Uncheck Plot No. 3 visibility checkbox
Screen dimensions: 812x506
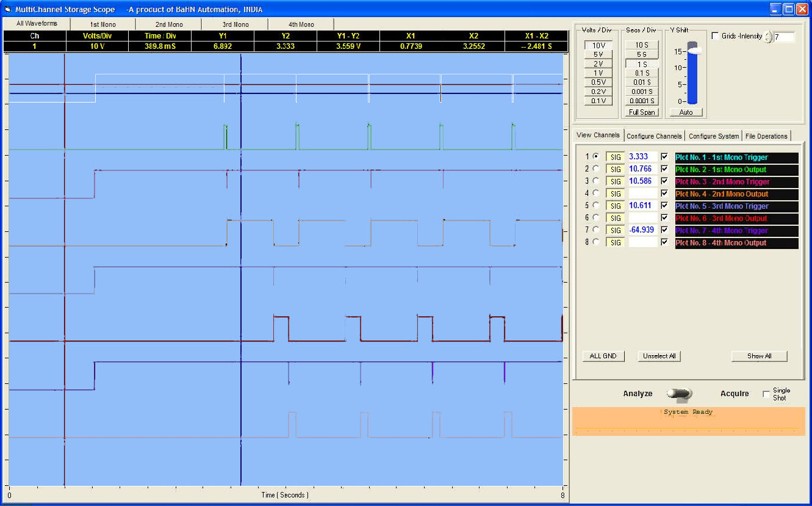[664, 181]
